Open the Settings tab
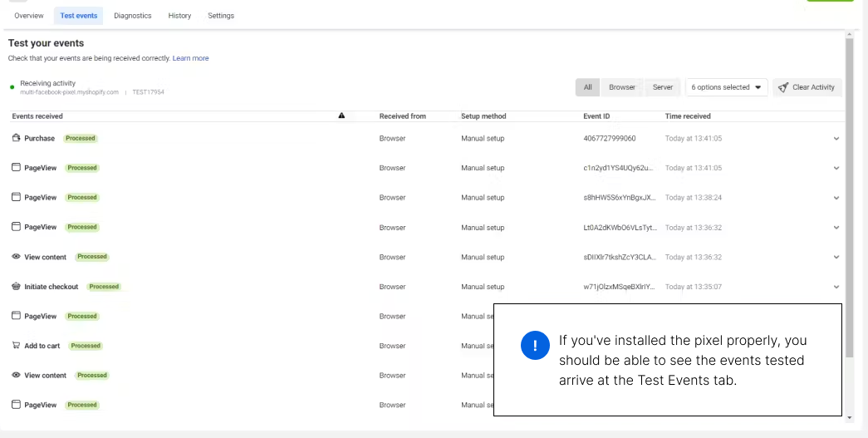Image resolution: width=868 pixels, height=438 pixels. tap(221, 16)
